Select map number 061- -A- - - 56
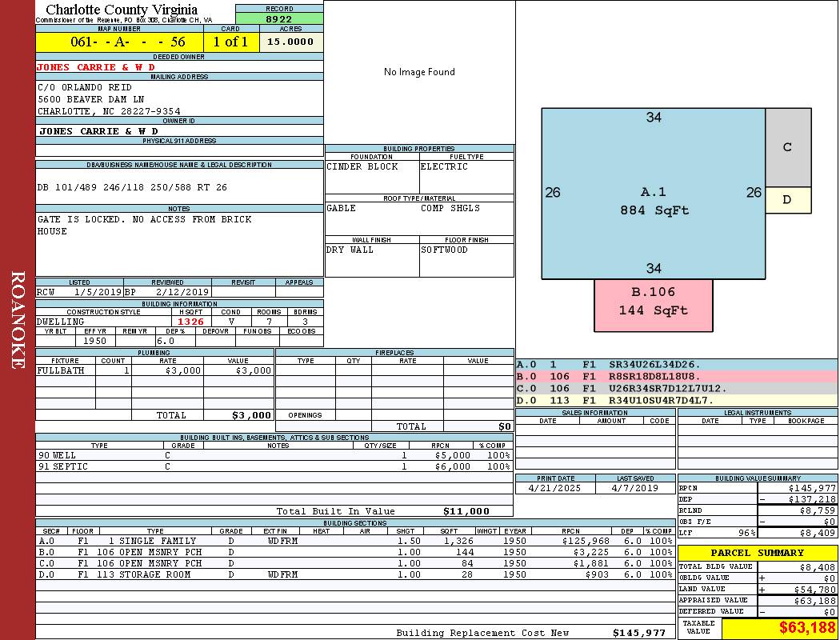 point(127,42)
